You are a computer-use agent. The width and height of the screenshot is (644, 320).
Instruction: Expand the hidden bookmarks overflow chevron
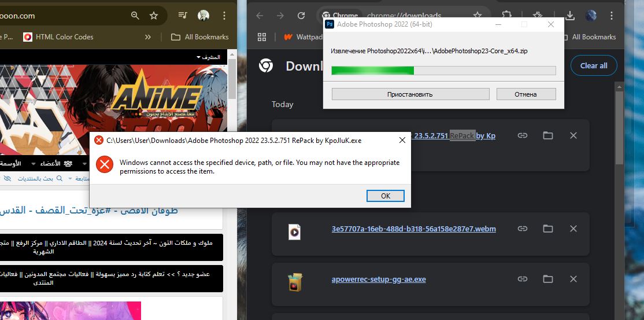148,37
